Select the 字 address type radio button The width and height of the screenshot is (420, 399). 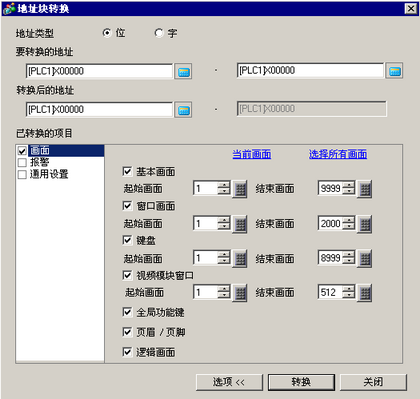tap(159, 33)
